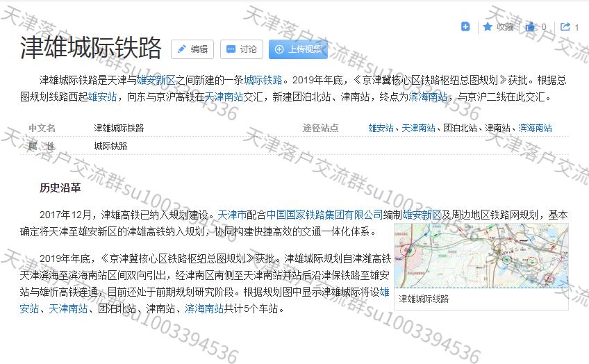Open 城际铁路 link in intro paragraph

pyautogui.click(x=263, y=80)
